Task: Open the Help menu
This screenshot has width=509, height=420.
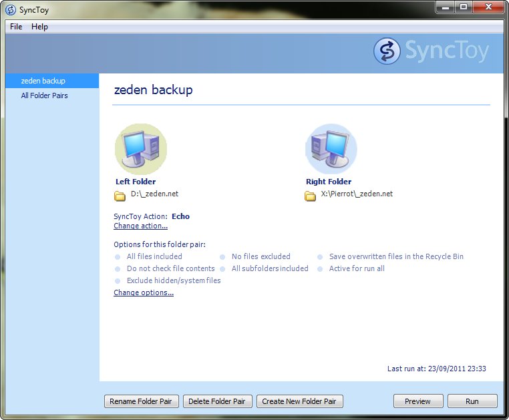Action: [x=39, y=27]
